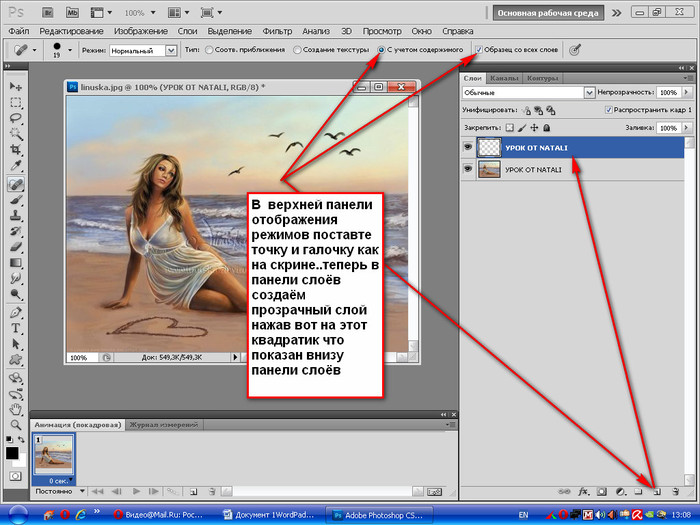Select the Pen tool
700x525 pixels.
[x=16, y=312]
